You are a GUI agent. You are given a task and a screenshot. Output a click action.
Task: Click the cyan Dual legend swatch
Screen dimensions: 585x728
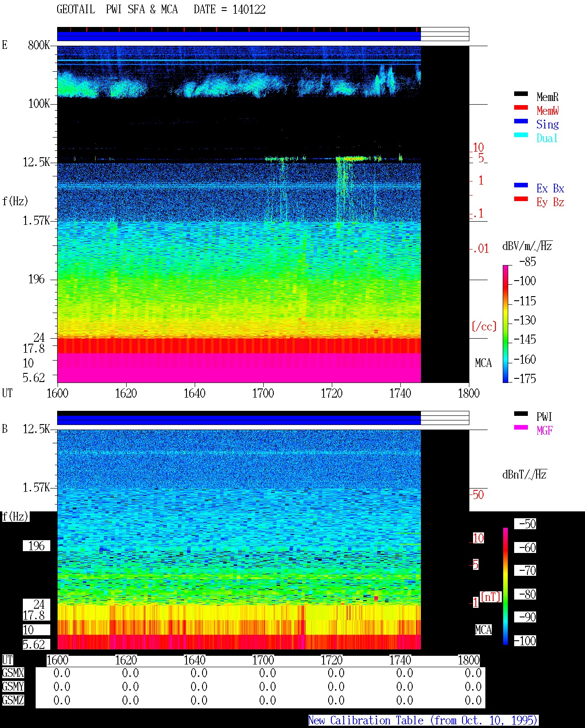coord(521,135)
